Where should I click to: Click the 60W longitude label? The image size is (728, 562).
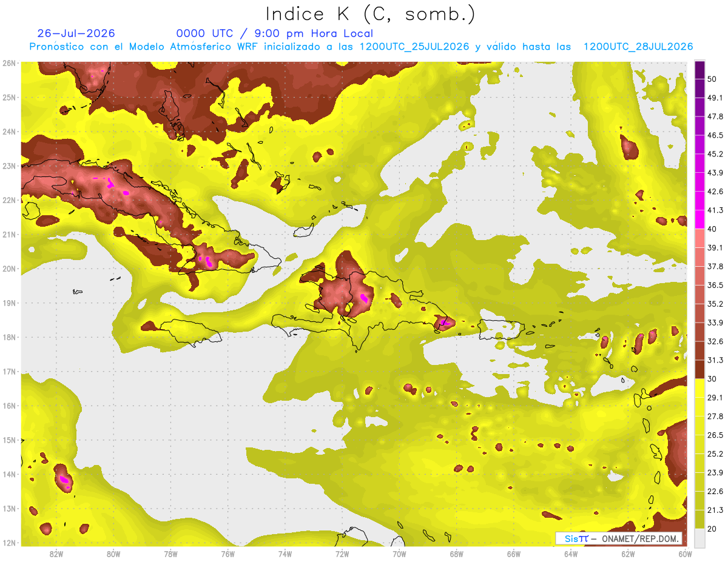(684, 554)
